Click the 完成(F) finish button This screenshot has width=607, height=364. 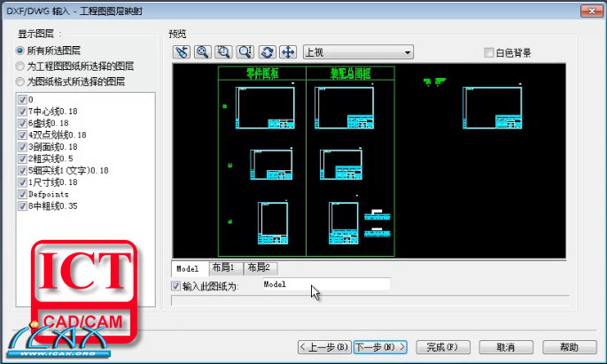[x=443, y=347]
